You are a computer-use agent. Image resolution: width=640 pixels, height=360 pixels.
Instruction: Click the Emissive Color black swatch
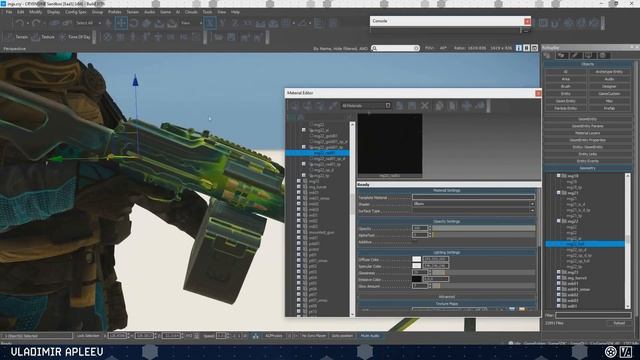[x=416, y=279]
